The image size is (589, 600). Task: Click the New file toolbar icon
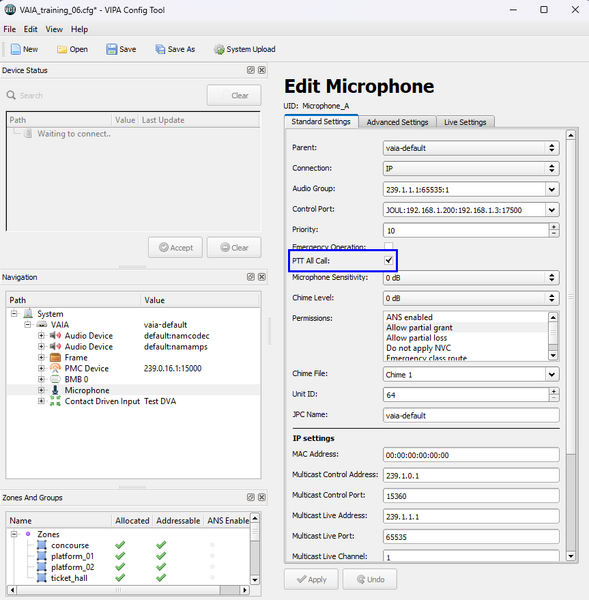(x=15, y=49)
